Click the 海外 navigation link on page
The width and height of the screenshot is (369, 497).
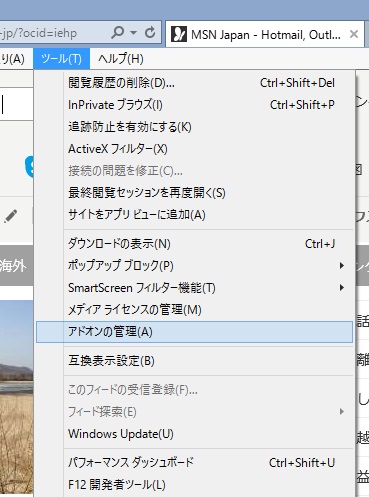[x=13, y=266]
